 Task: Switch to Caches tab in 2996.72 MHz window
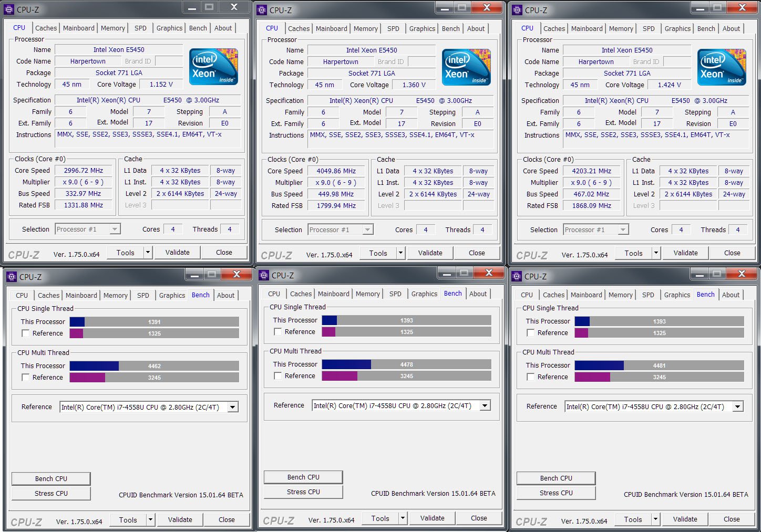[46, 28]
